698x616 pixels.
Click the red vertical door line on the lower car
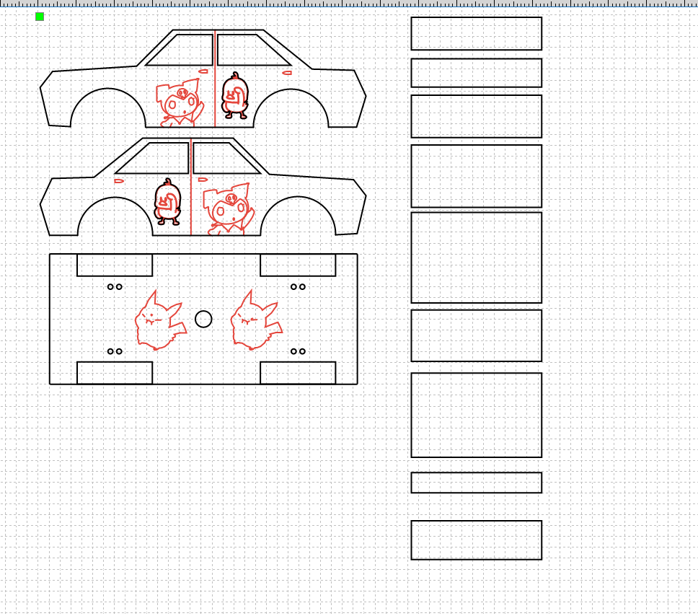click(191, 187)
